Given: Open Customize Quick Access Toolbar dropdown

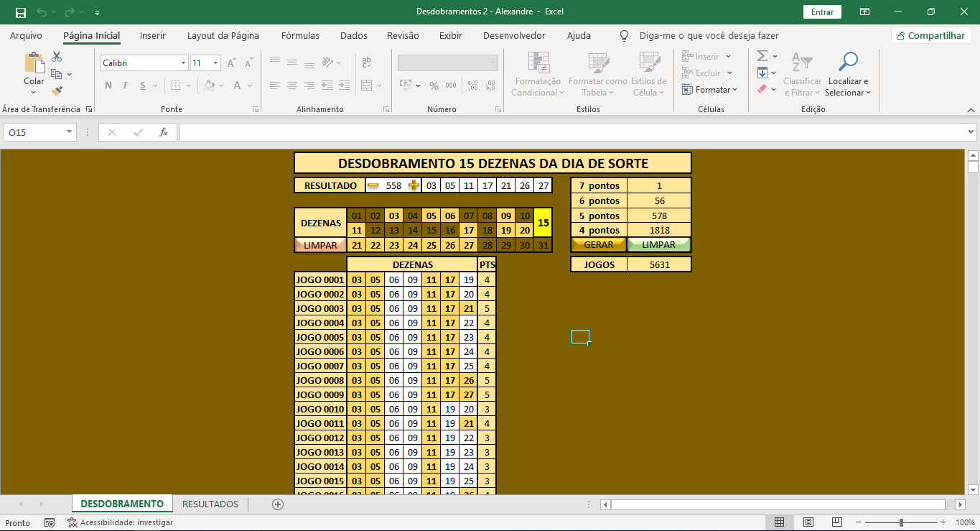Looking at the screenshot, I should tap(97, 12).
